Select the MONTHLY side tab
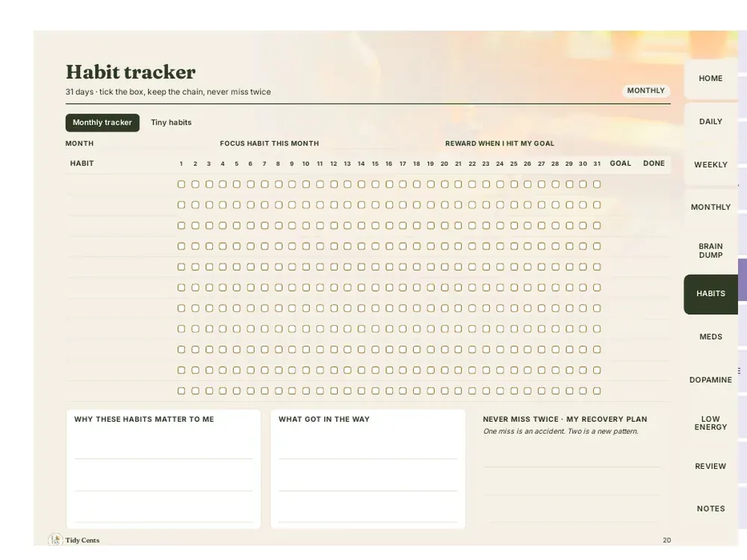Viewport: 747px width, 560px height. [711, 207]
